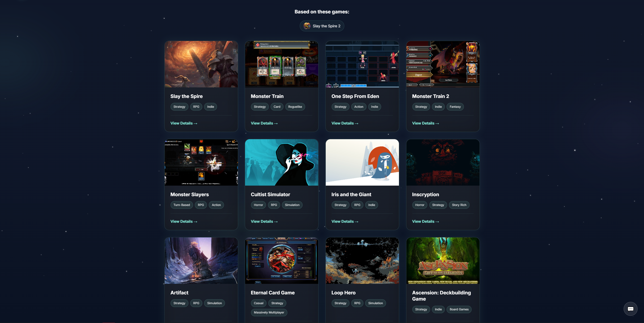The width and height of the screenshot is (644, 323).
Task: View Details for Slay the Spire
Action: [183, 123]
